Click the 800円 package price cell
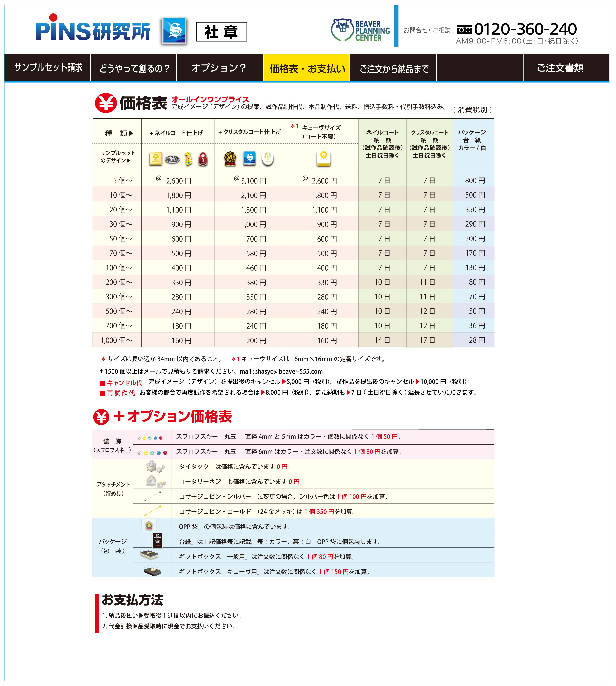Screen dimensions: 616x686 (475, 180)
